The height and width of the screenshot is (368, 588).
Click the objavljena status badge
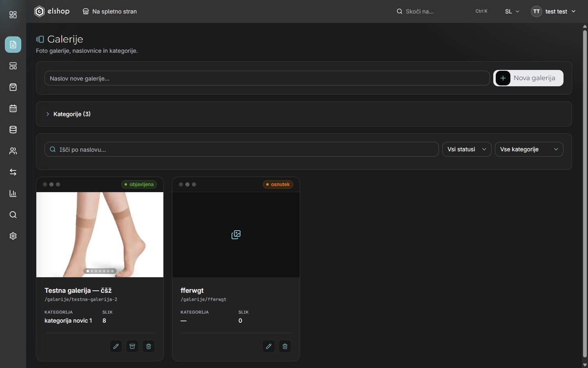[x=139, y=184]
